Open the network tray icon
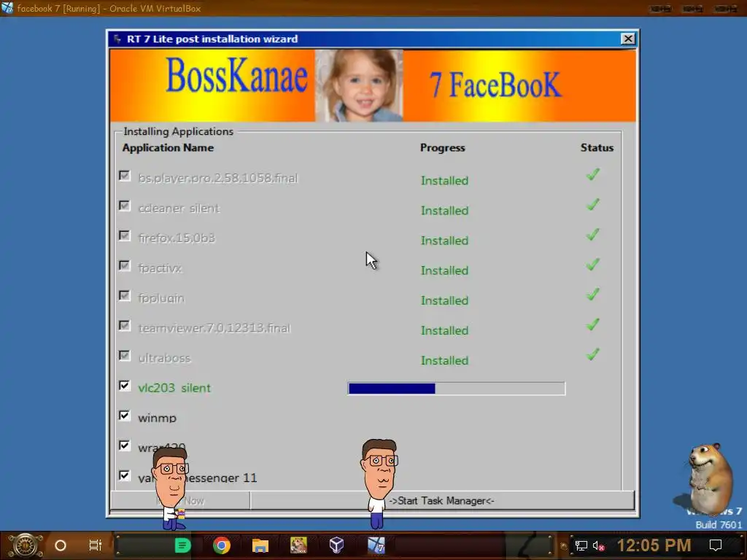The width and height of the screenshot is (747, 560). (x=581, y=545)
